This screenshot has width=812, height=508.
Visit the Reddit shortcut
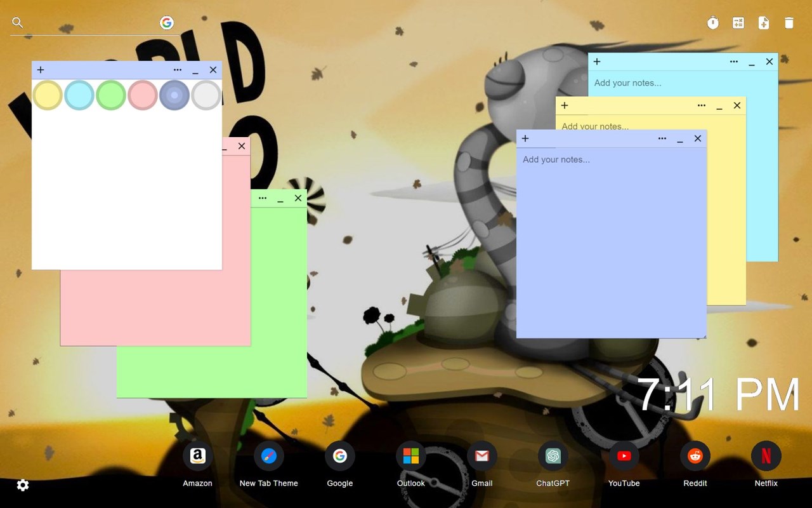[695, 456]
